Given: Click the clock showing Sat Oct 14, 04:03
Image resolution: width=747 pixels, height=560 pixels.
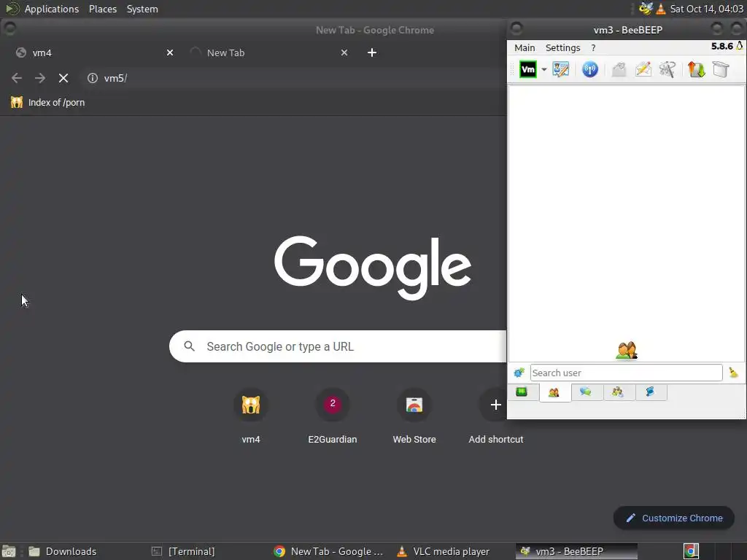Looking at the screenshot, I should click(706, 9).
